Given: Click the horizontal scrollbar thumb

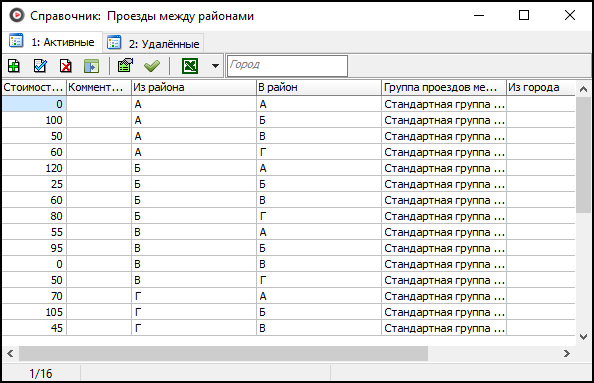Looking at the screenshot, I should click(224, 353).
